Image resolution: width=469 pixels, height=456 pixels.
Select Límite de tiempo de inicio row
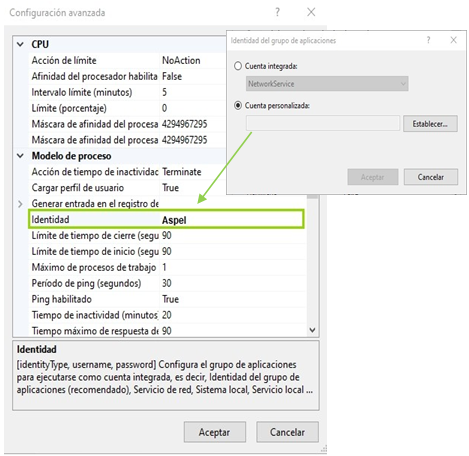pos(167,252)
